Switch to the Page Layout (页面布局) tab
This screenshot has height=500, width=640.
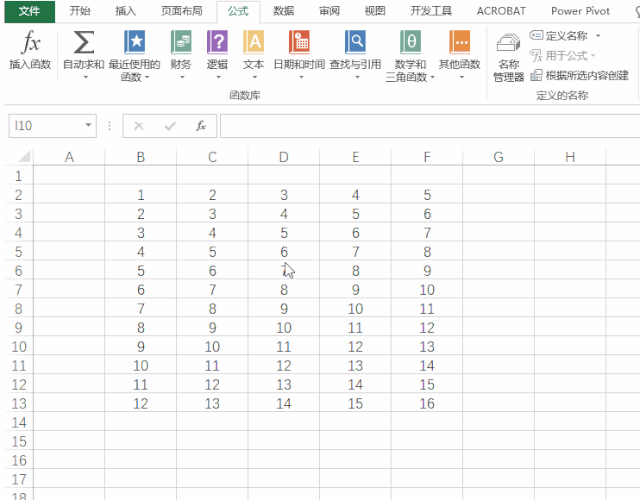point(182,11)
